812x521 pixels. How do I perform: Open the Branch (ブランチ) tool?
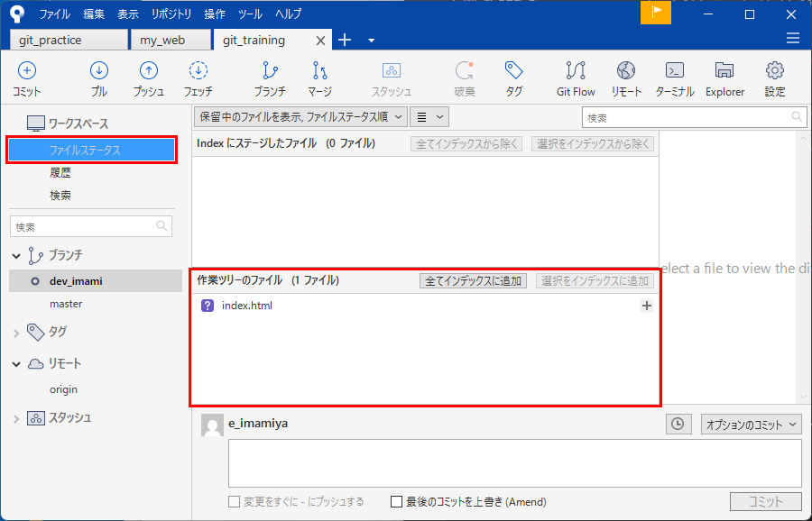point(269,78)
